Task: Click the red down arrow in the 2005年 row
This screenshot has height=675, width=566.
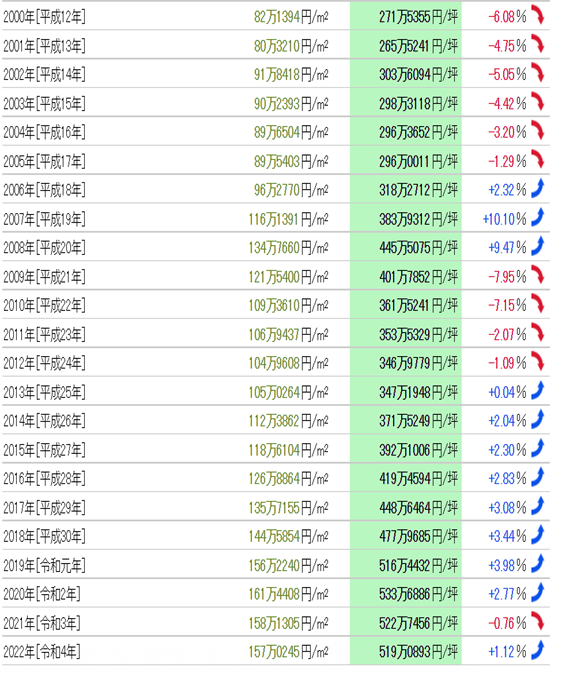Action: pos(537,159)
